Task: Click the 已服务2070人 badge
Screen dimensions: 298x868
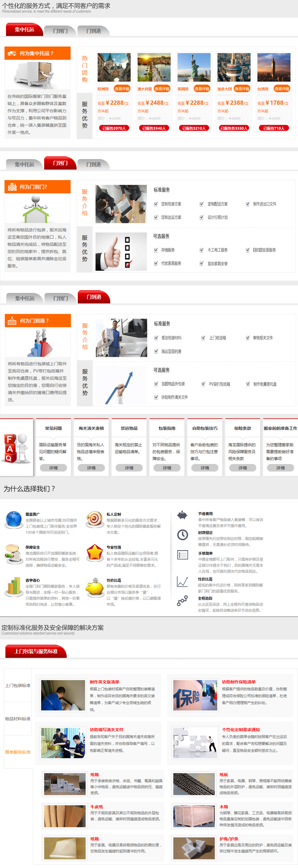Action: click(114, 128)
